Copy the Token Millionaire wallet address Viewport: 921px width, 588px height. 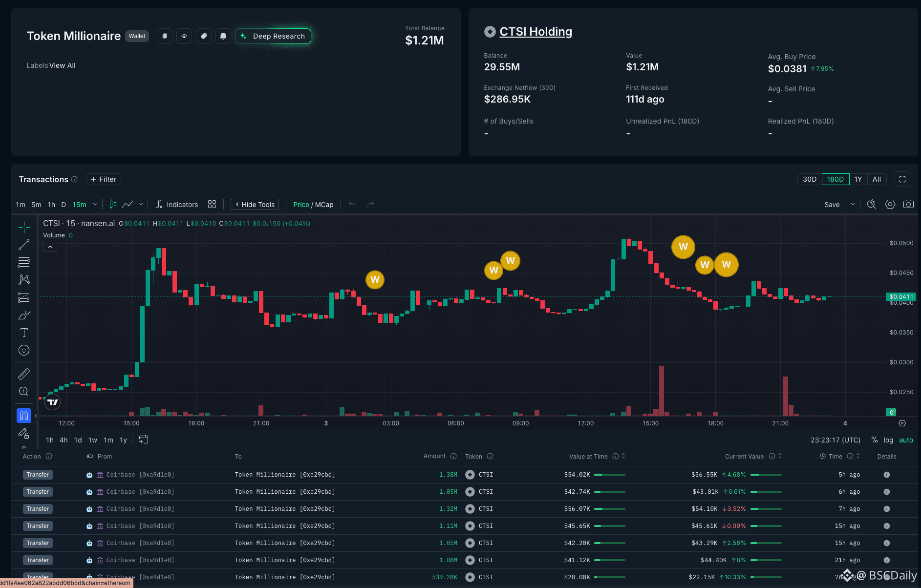click(x=165, y=36)
